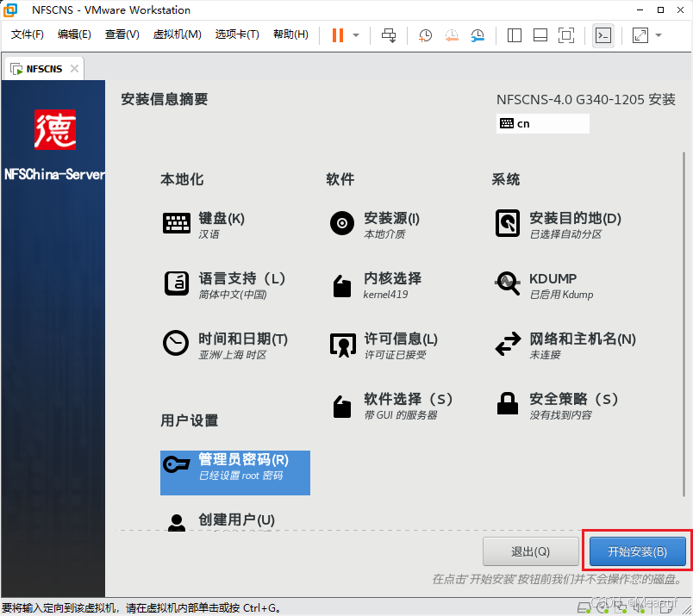Click the 未连接 network status text
The image size is (693, 616).
545,355
